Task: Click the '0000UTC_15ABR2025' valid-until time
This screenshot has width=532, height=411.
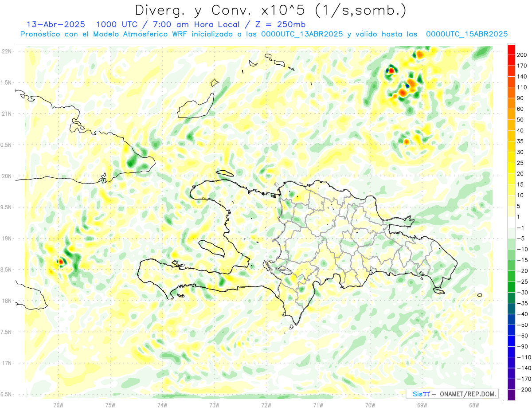Action: pos(467,34)
